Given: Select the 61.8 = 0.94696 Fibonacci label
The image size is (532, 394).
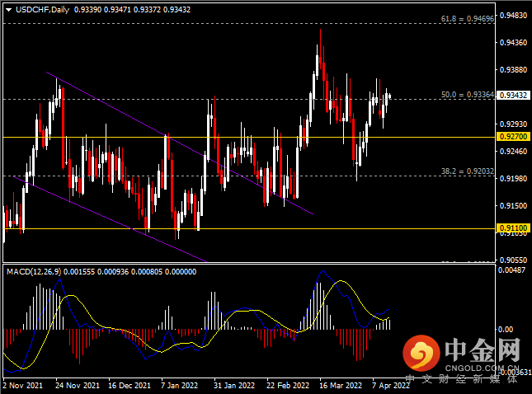Looking at the screenshot, I should (467, 19).
